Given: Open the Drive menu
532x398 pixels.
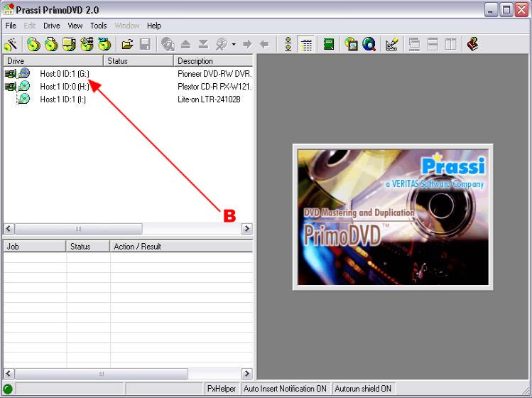Looking at the screenshot, I should [x=52, y=26].
